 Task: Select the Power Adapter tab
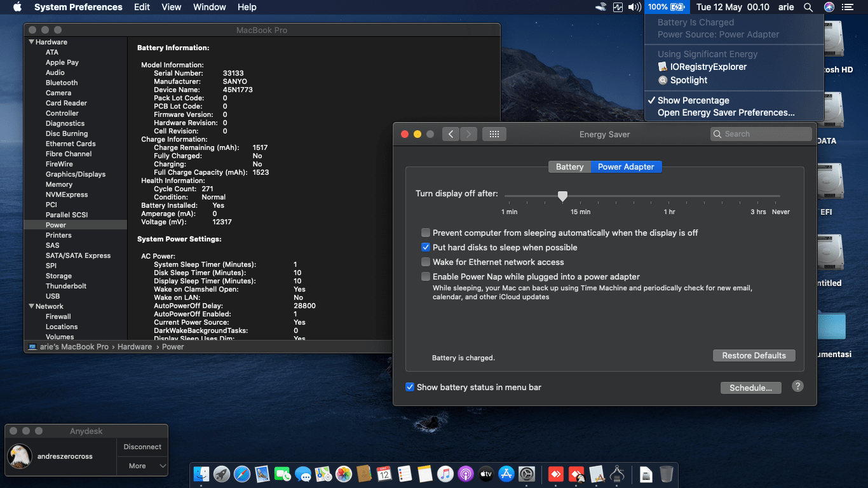(x=626, y=166)
